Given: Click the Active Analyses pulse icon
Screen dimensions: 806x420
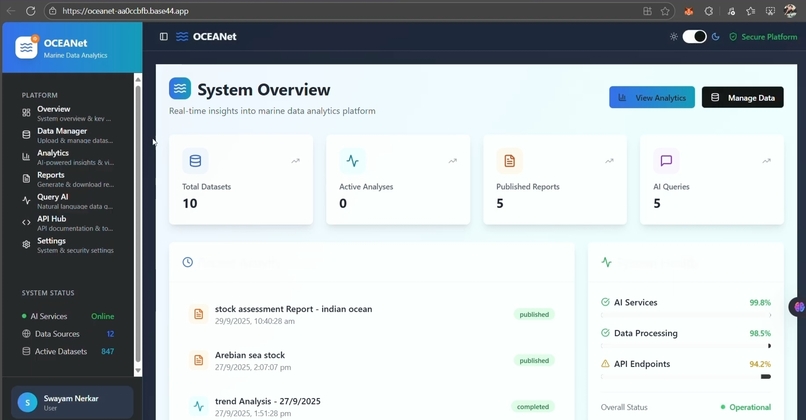Looking at the screenshot, I should pyautogui.click(x=352, y=160).
